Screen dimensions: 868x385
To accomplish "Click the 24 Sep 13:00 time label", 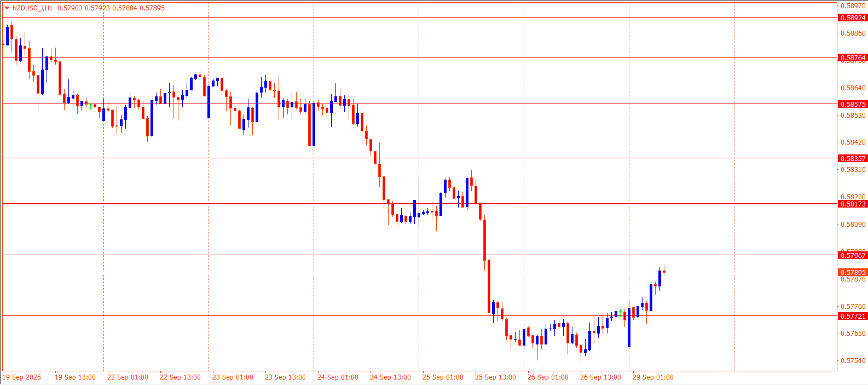I will pos(390,377).
